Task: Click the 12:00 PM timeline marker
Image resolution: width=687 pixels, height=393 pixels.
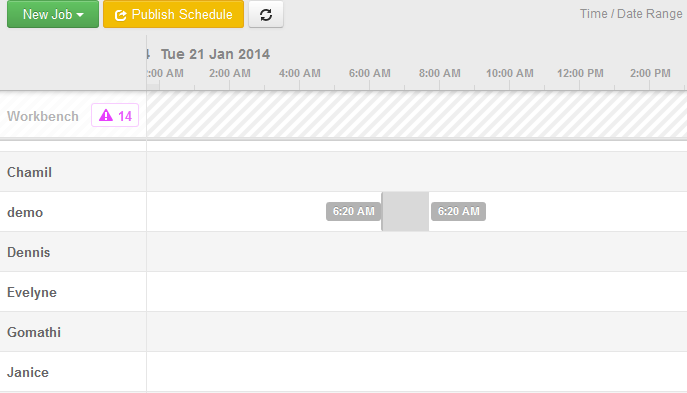Action: (580, 73)
